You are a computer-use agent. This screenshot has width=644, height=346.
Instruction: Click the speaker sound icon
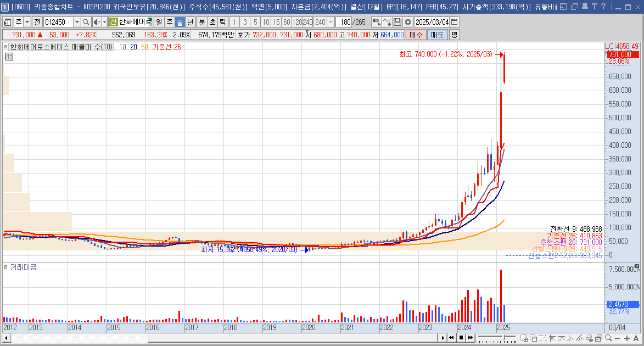pyautogui.click(x=97, y=22)
